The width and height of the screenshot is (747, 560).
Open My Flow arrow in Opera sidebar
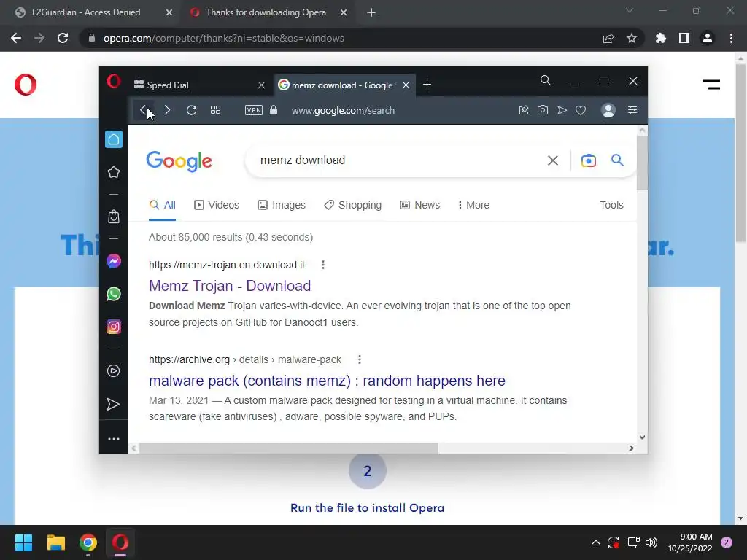(x=113, y=404)
